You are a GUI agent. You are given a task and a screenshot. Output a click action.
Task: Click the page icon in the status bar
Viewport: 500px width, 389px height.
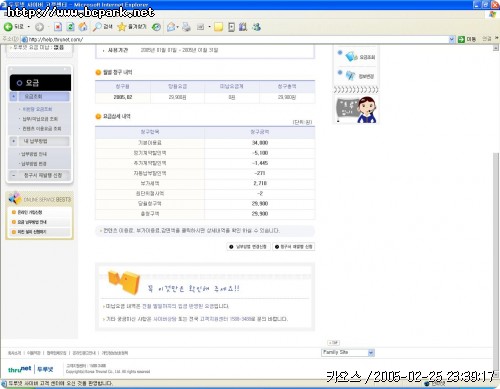pyautogui.click(x=4, y=383)
